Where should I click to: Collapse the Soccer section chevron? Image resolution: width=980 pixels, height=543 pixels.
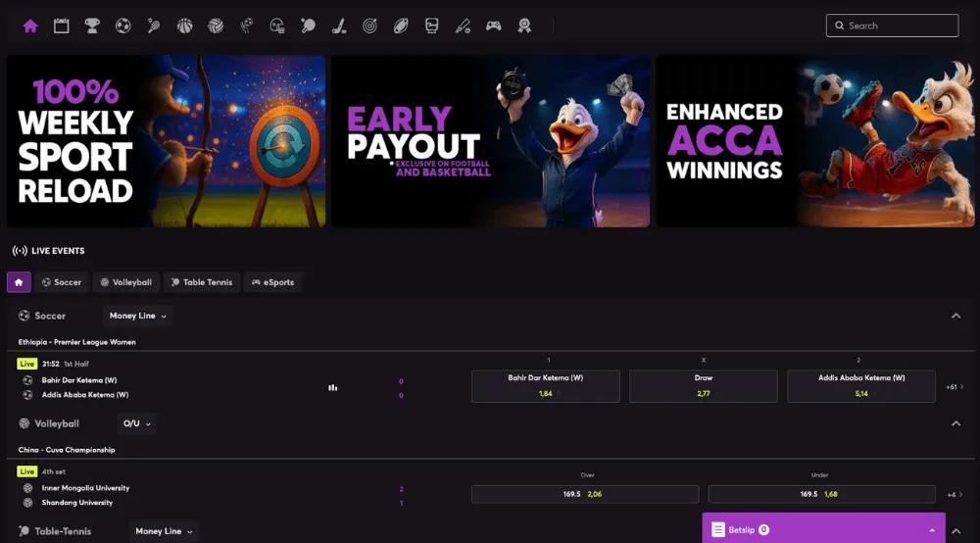coord(955,316)
